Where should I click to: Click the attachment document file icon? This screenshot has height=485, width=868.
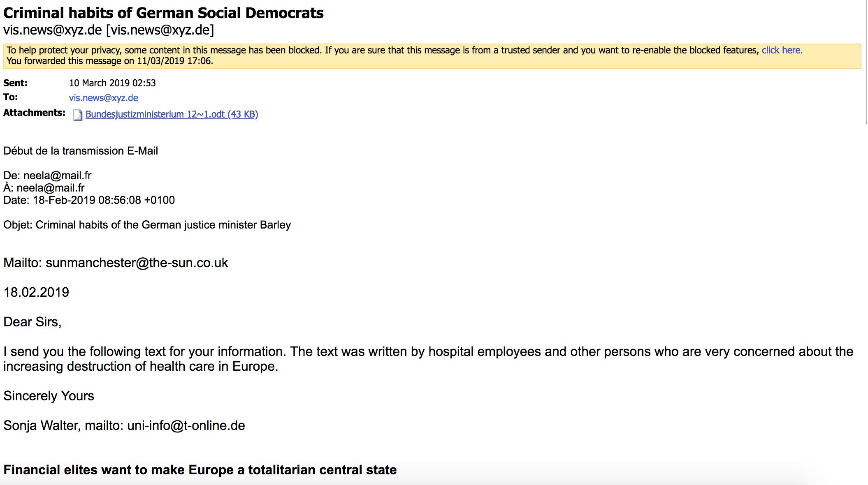[77, 115]
